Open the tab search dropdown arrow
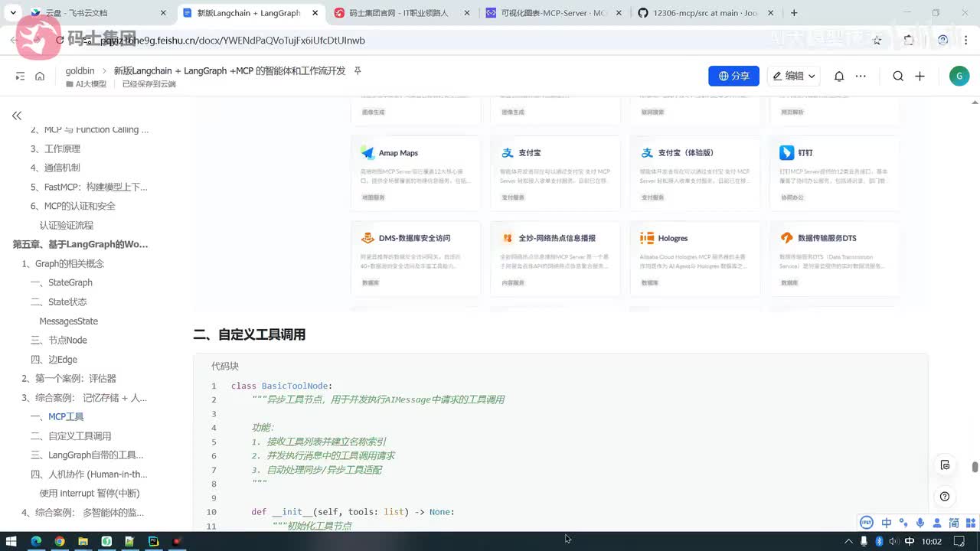980x551 pixels. tap(13, 13)
